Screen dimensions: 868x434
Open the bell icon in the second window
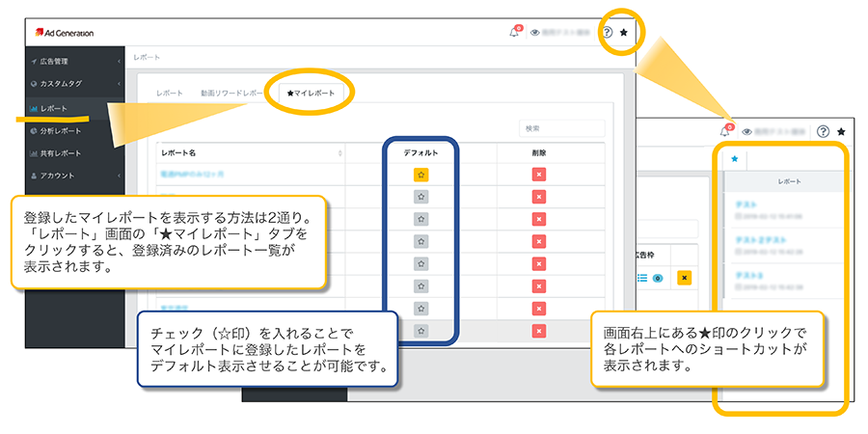725,131
